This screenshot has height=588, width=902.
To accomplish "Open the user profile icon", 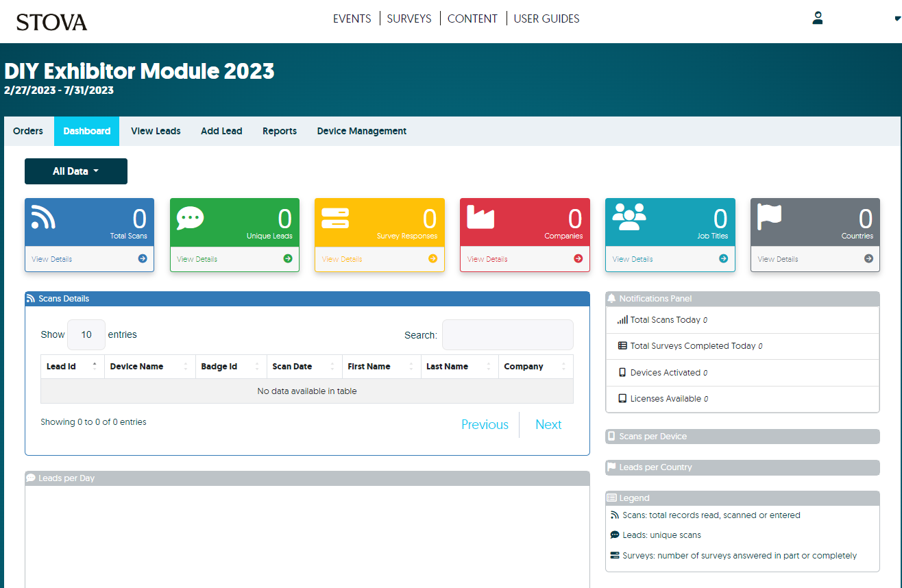I will point(818,19).
